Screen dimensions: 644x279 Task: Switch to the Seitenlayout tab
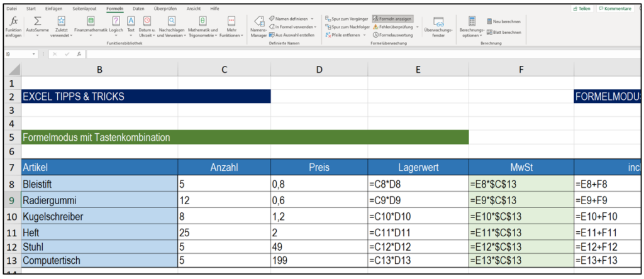pos(84,8)
